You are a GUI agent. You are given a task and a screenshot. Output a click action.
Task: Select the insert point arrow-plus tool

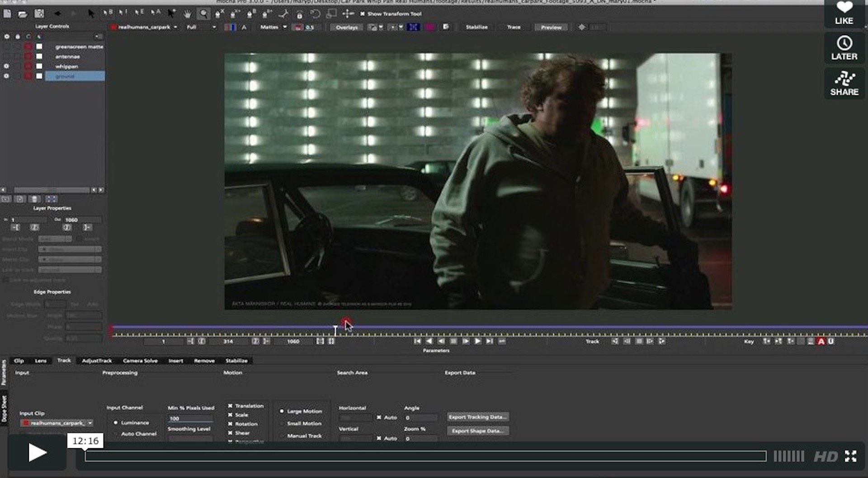click(172, 14)
